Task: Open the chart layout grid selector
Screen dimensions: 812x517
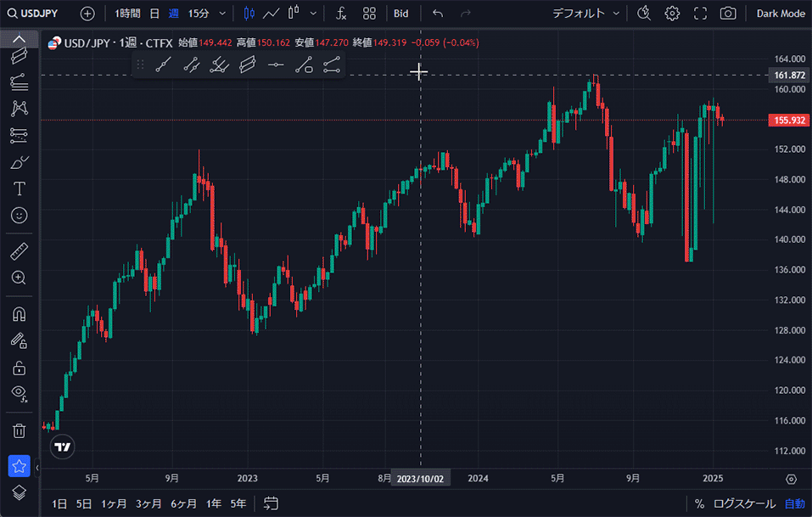Action: (369, 14)
